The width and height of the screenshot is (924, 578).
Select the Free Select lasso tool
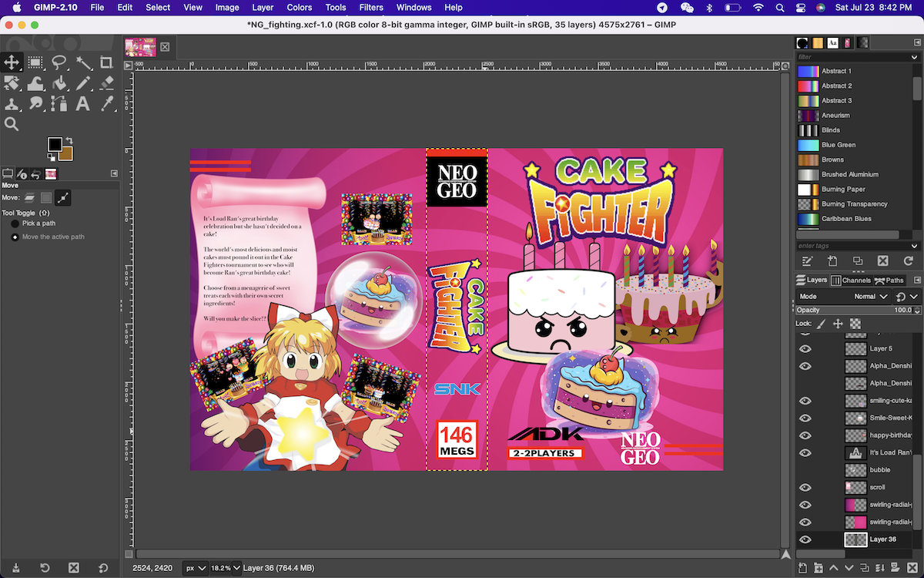point(59,63)
